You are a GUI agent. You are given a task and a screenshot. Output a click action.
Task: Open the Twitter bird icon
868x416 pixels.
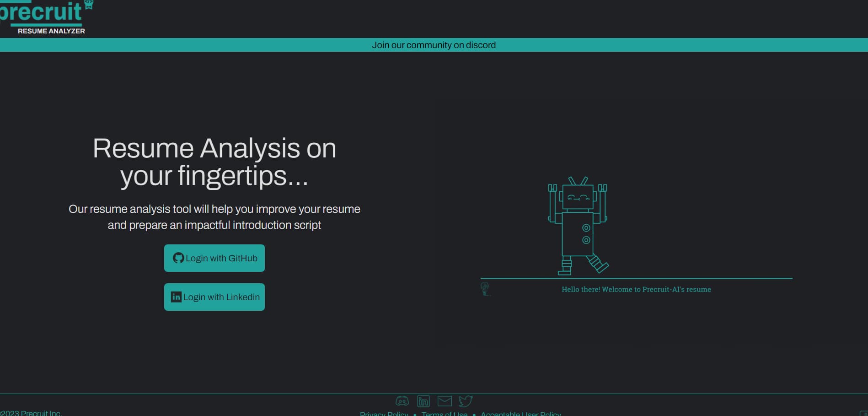(466, 401)
